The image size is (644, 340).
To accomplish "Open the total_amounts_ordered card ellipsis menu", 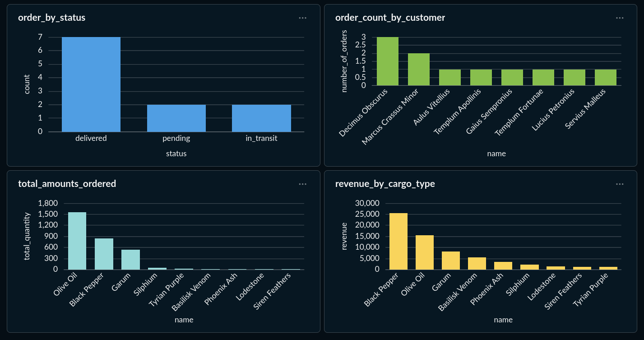I will (x=302, y=184).
